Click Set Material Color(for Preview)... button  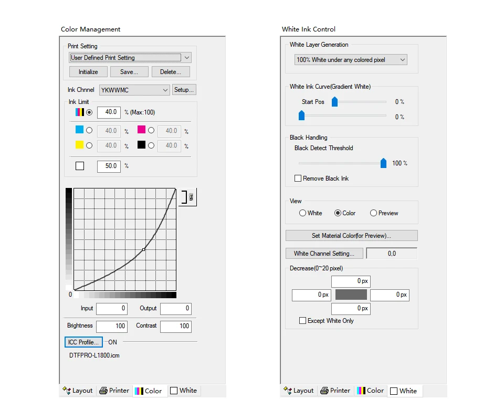click(352, 236)
